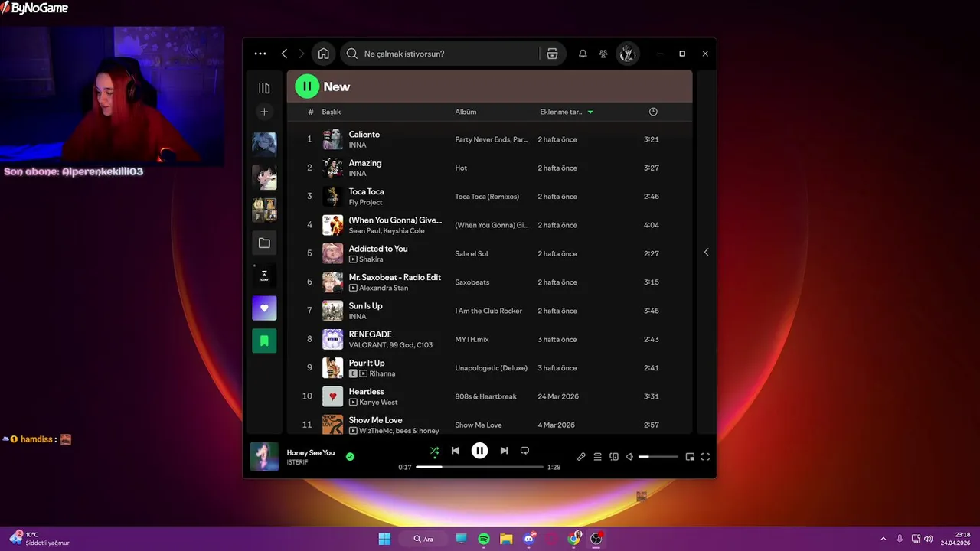Image resolution: width=980 pixels, height=551 pixels.
Task: Skip to the next track
Action: (x=504, y=451)
